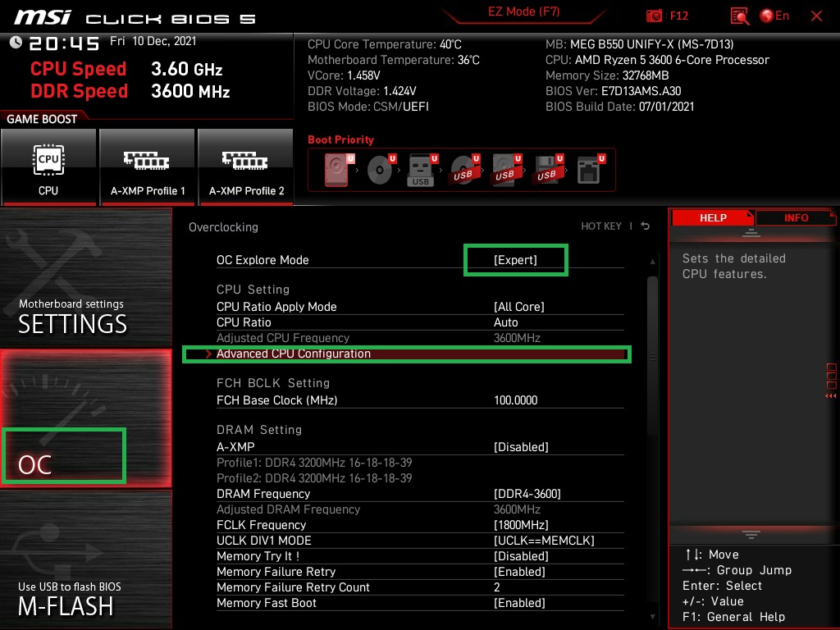Open DRAM Frequency [DDR4-3600] dropdown
840x630 pixels.
point(527,493)
